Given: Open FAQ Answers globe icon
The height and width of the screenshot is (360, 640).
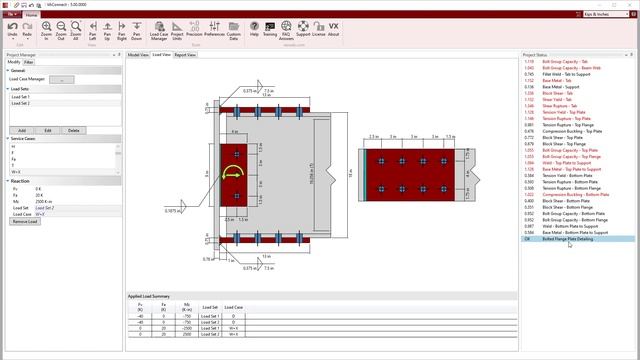Looking at the screenshot, I should [286, 26].
